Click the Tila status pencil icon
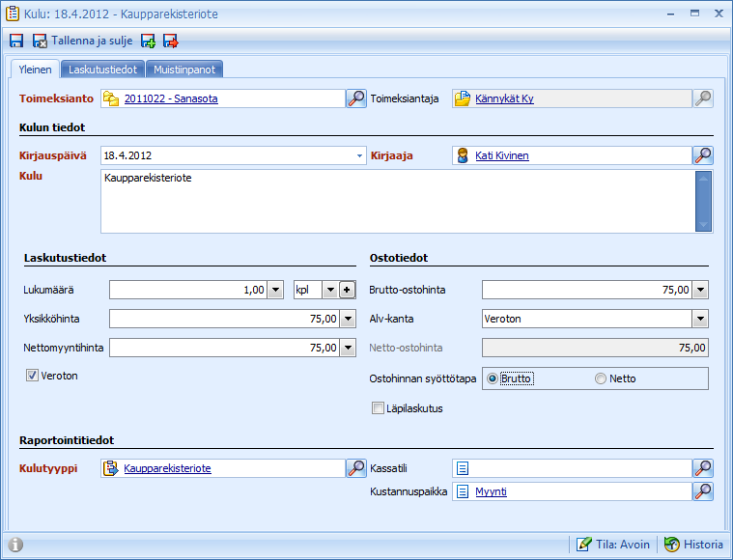733x560 pixels. [x=584, y=545]
